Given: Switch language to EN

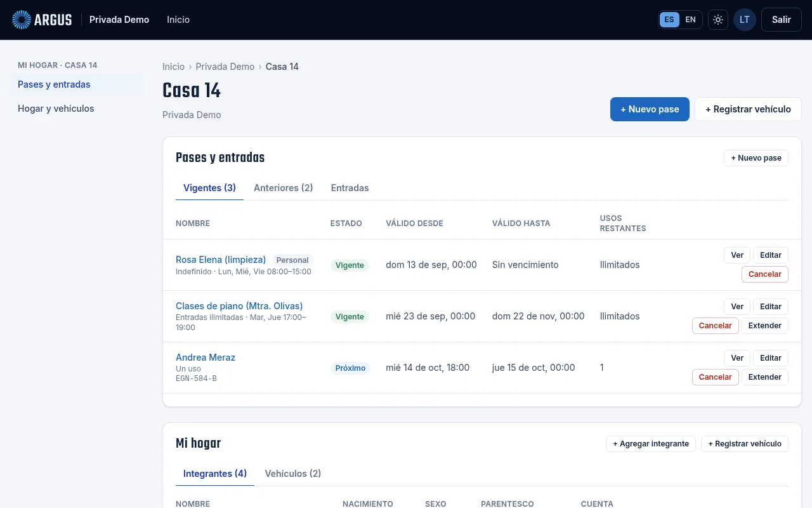Looking at the screenshot, I should (690, 20).
